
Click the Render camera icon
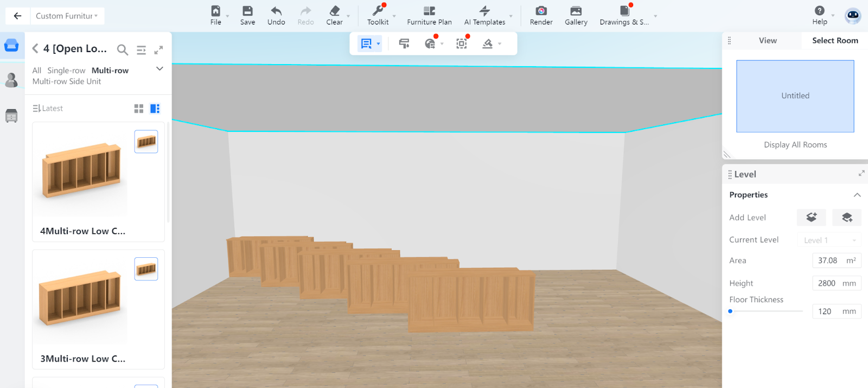pos(541,11)
